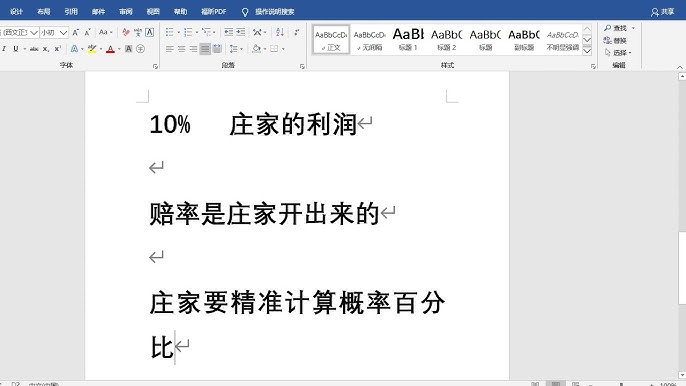The width and height of the screenshot is (686, 386).
Task: Apply Text Effects glowing A icon
Action: pyautogui.click(x=74, y=49)
